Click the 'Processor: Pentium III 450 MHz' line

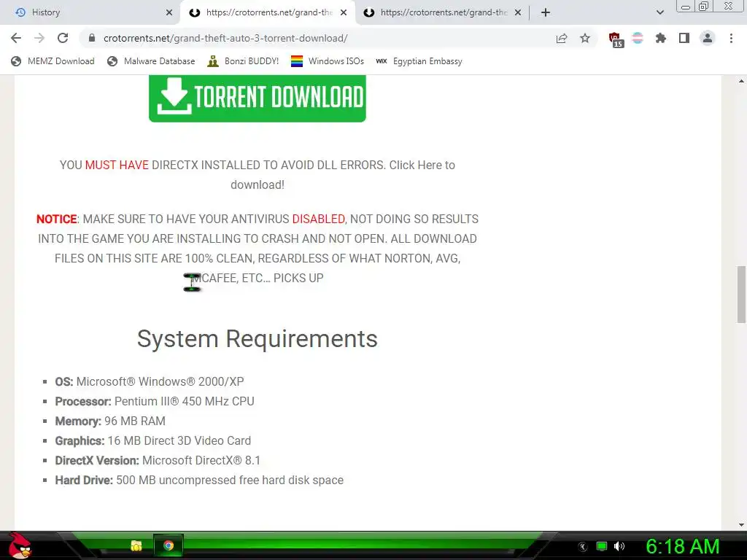tap(155, 402)
